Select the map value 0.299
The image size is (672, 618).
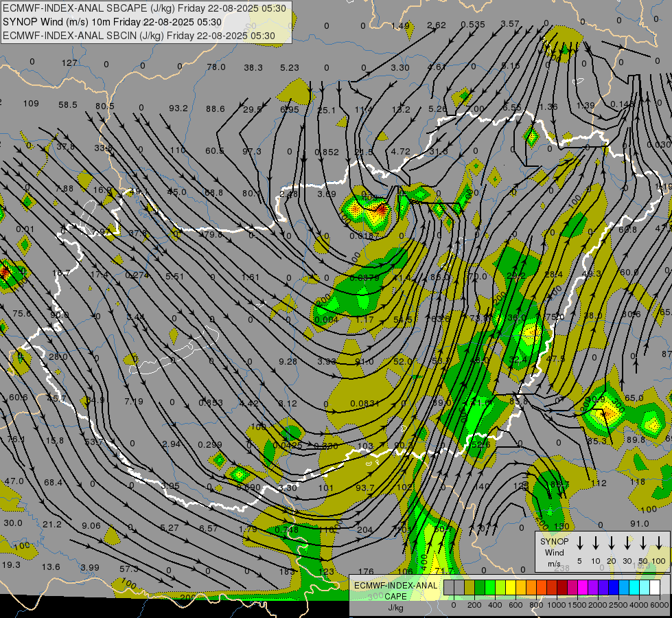210,445
